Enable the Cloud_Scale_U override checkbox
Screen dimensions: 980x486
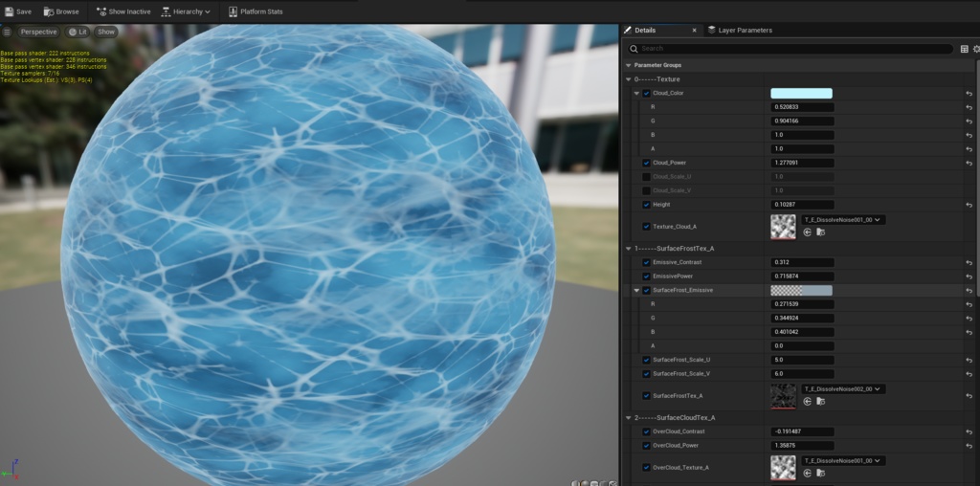coord(646,177)
